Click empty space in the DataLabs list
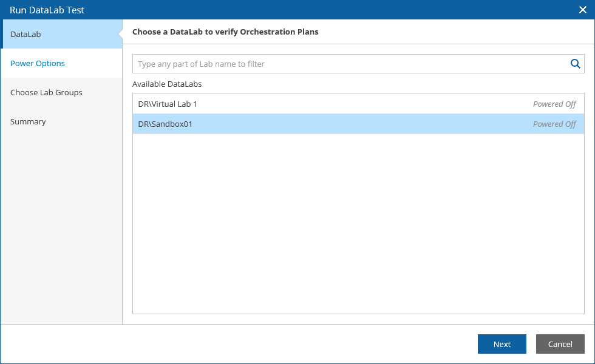 [x=358, y=224]
